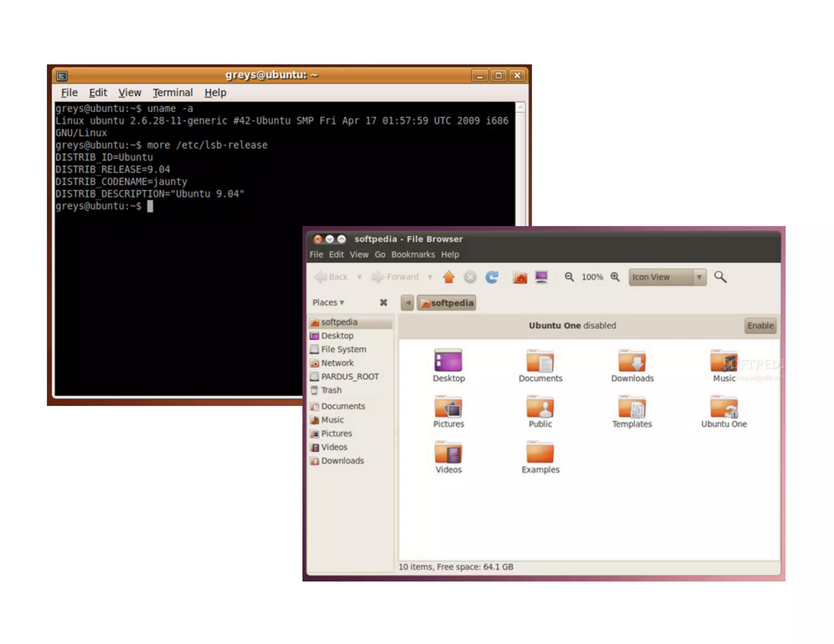Screen dimensions: 834x644
Task: Click the Up folder arrow icon
Action: pos(449,277)
